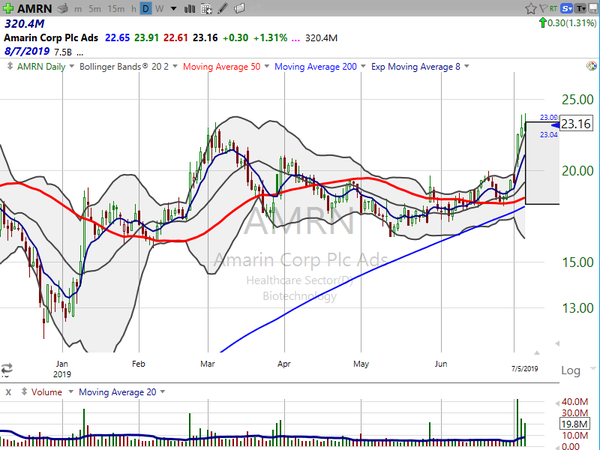The width and height of the screenshot is (600, 450).
Task: Mark AMRN with the star favorite icon
Action: tap(530, 8)
